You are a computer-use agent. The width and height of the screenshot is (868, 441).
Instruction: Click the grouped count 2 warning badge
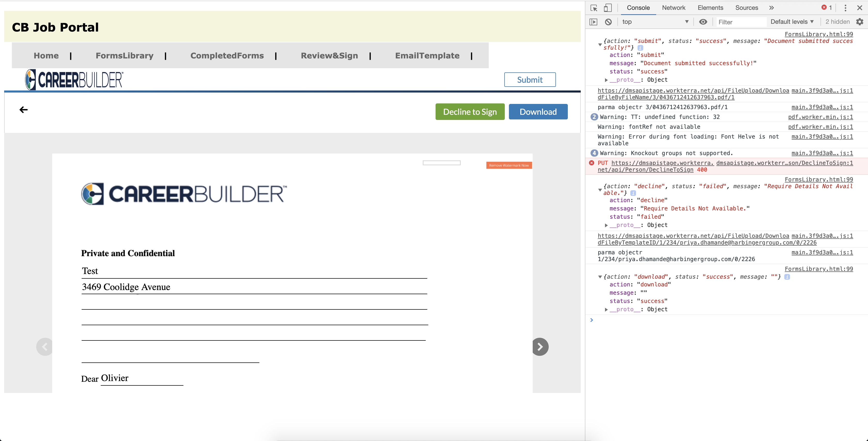(594, 117)
